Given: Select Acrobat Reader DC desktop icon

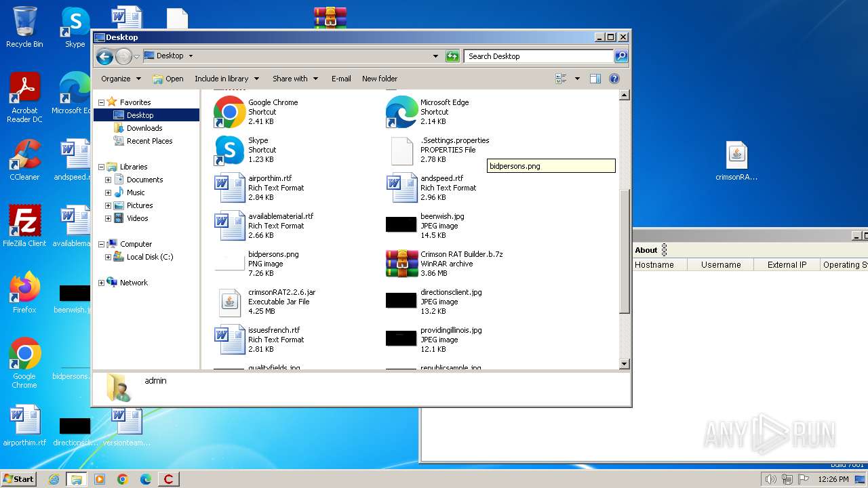Looking at the screenshot, I should pos(24,98).
